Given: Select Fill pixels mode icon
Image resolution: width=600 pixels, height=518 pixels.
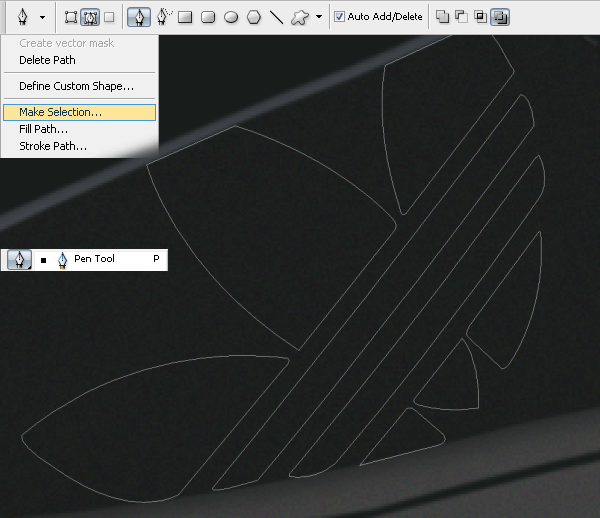Looking at the screenshot, I should point(109,17).
